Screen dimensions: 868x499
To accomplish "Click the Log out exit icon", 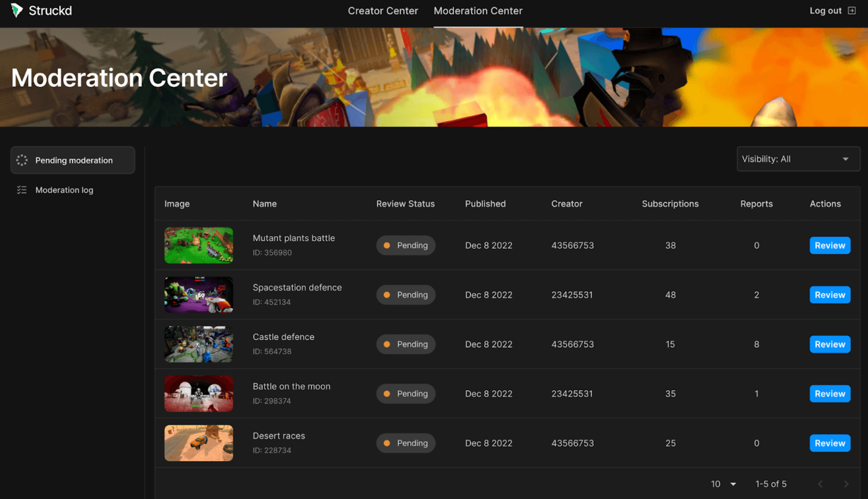I will 852,10.
